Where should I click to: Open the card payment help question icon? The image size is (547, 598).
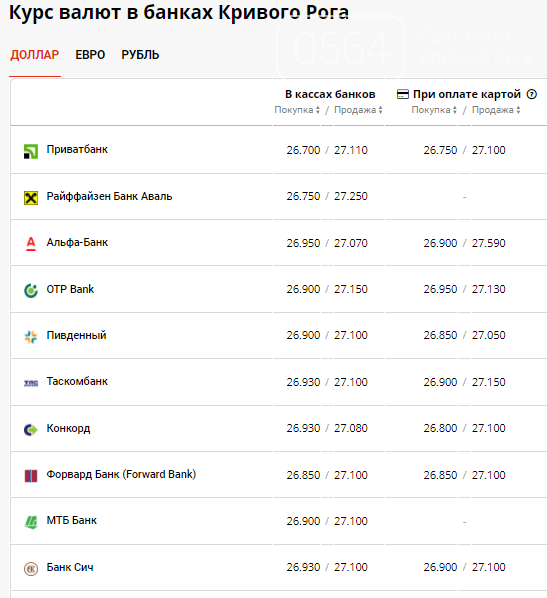[x=532, y=94]
